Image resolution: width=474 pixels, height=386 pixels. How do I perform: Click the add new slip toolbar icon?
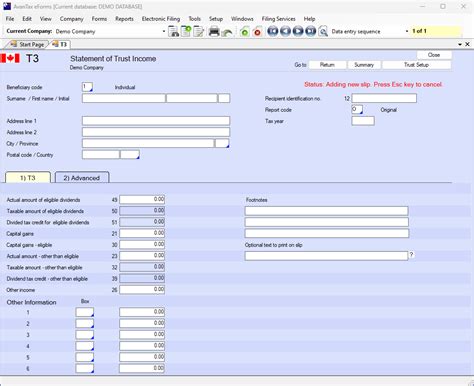click(186, 31)
